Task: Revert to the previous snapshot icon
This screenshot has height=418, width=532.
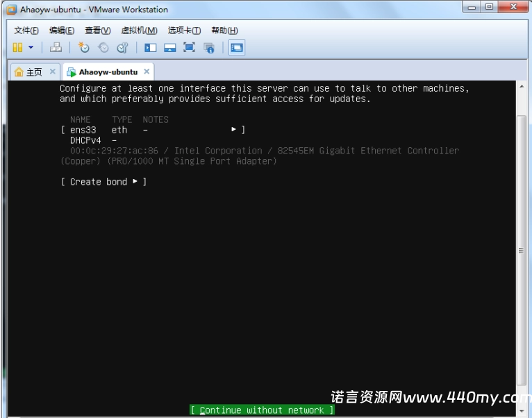Action: (103, 47)
